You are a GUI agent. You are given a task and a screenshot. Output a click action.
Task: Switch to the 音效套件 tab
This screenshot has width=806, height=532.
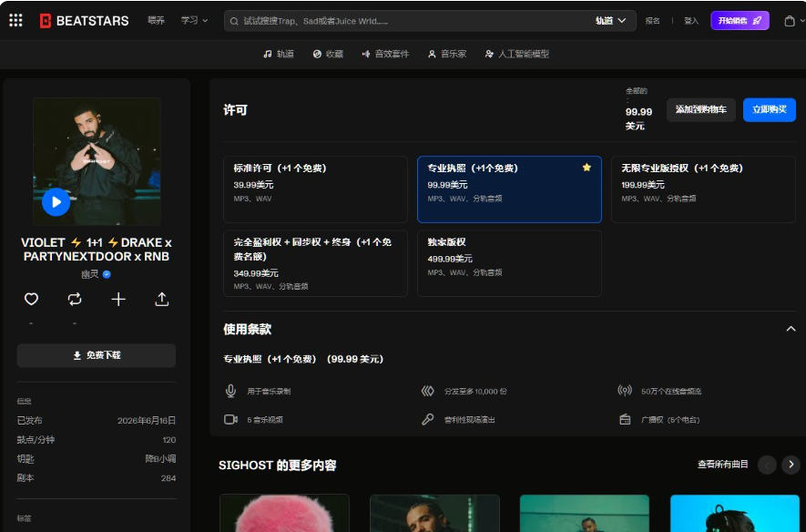coord(385,54)
